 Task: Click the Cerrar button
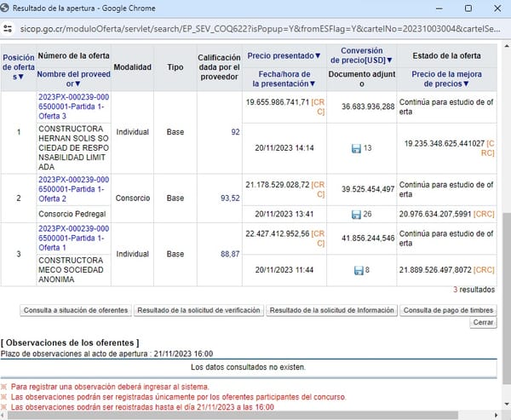483,323
